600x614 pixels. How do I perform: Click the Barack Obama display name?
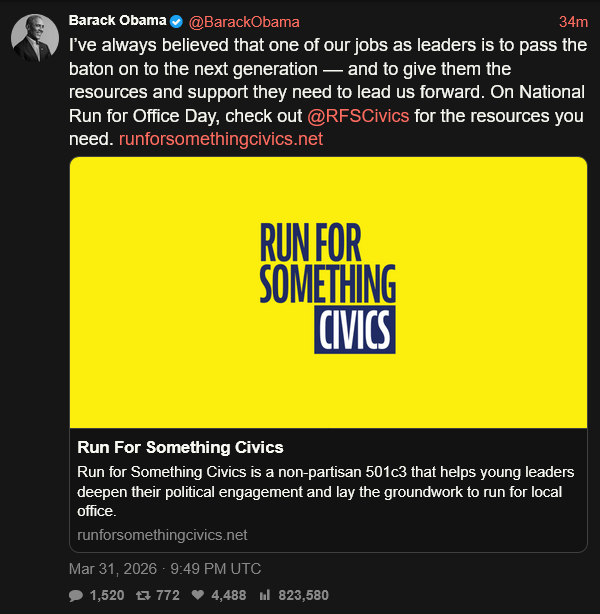point(117,21)
